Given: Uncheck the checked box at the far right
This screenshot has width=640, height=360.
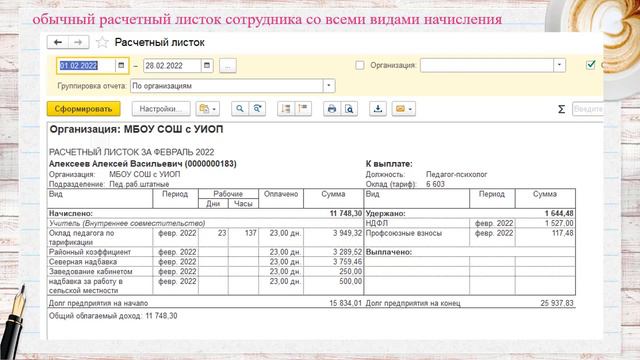Looking at the screenshot, I should pyautogui.click(x=591, y=65).
